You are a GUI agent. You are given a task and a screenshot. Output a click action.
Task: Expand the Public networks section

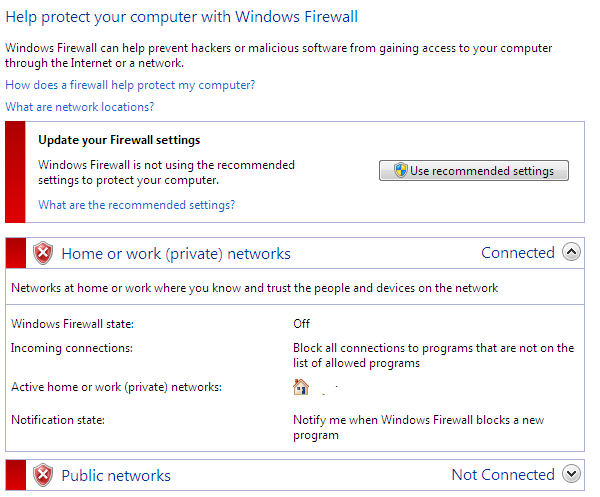coord(571,474)
